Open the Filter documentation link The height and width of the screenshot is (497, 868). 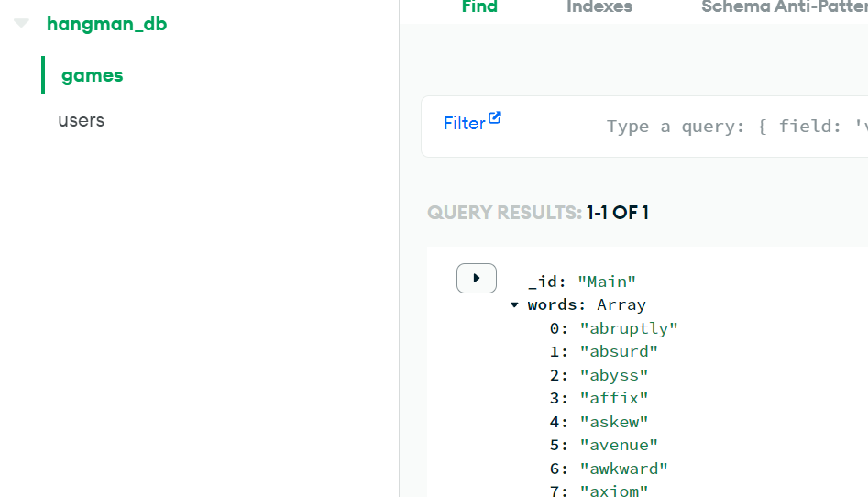pos(464,123)
